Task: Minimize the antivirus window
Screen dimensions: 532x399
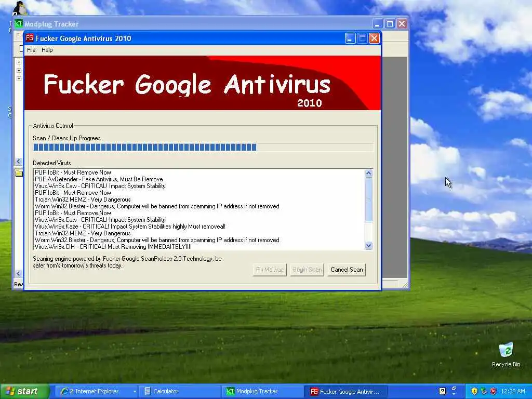Action: pyautogui.click(x=350, y=38)
